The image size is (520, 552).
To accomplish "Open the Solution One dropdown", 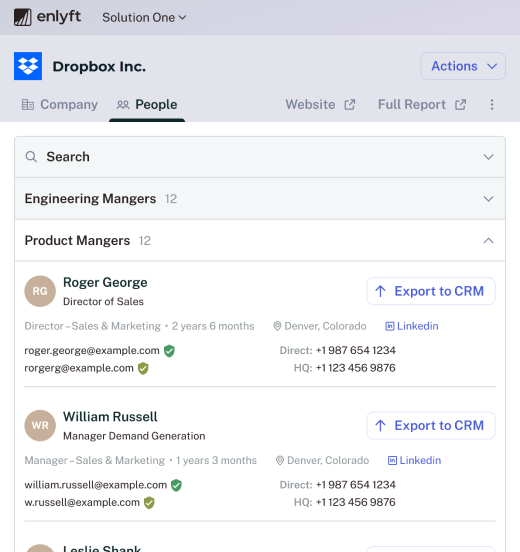I will (x=144, y=17).
